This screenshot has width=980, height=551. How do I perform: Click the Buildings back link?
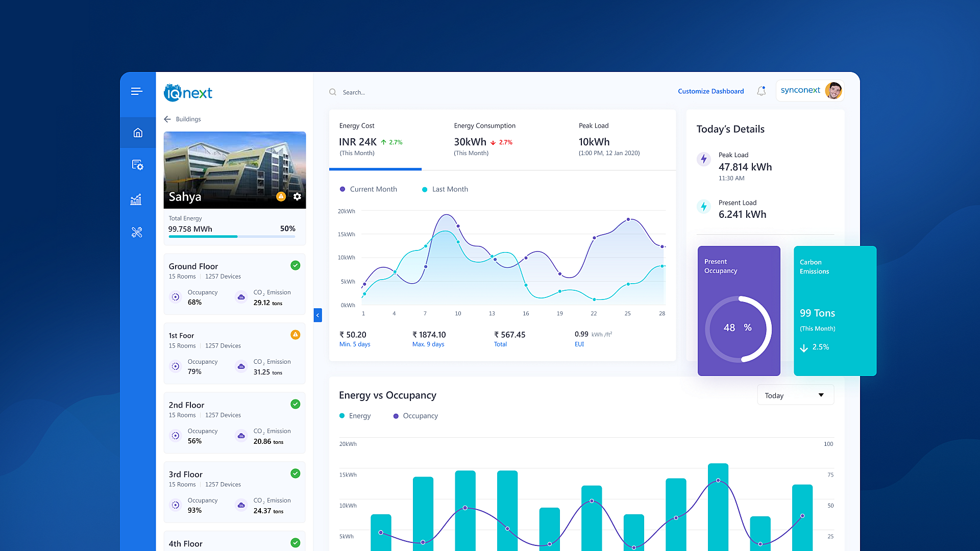[x=188, y=119]
